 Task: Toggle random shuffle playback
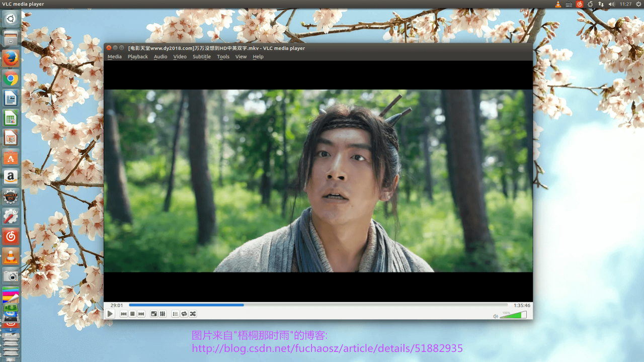[193, 314]
